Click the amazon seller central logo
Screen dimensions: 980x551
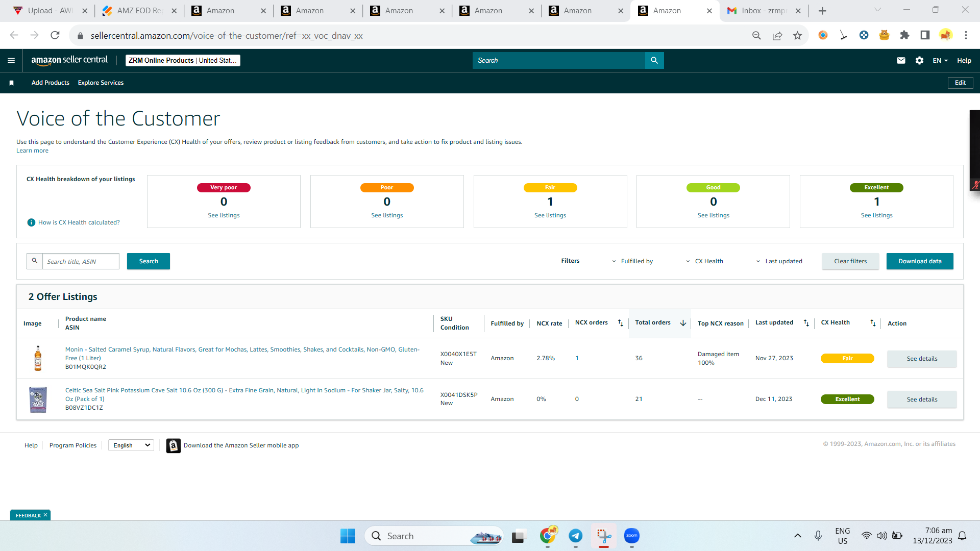[69, 60]
